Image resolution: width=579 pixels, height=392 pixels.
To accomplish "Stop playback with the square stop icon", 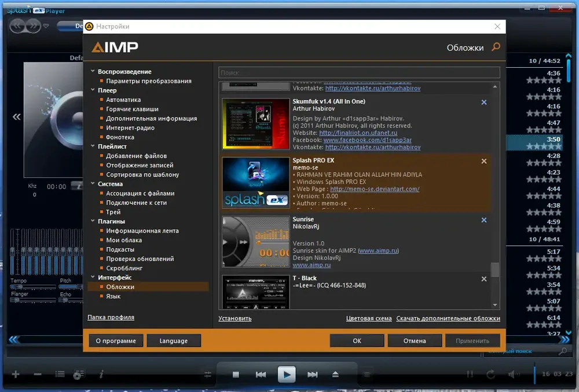I will coord(236,375).
